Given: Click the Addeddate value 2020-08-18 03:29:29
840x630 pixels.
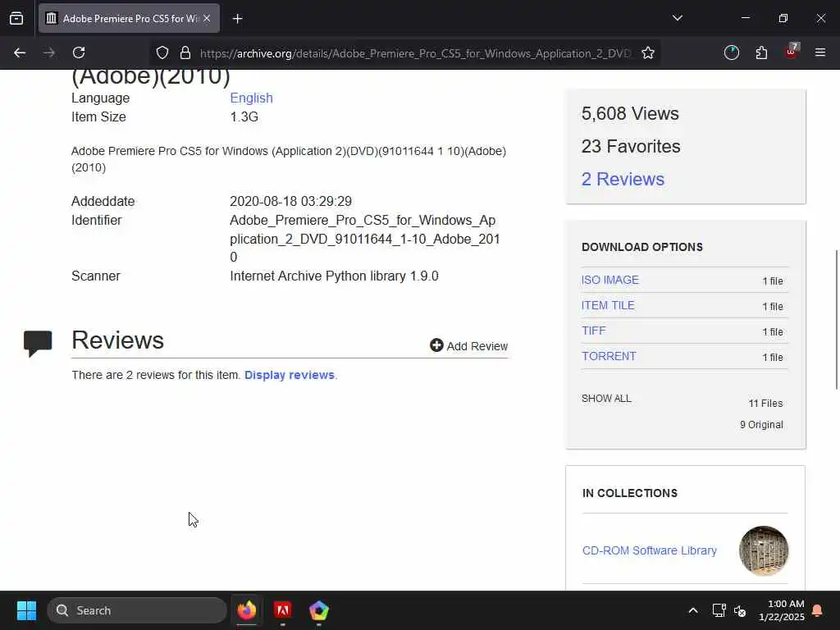Looking at the screenshot, I should (291, 202).
